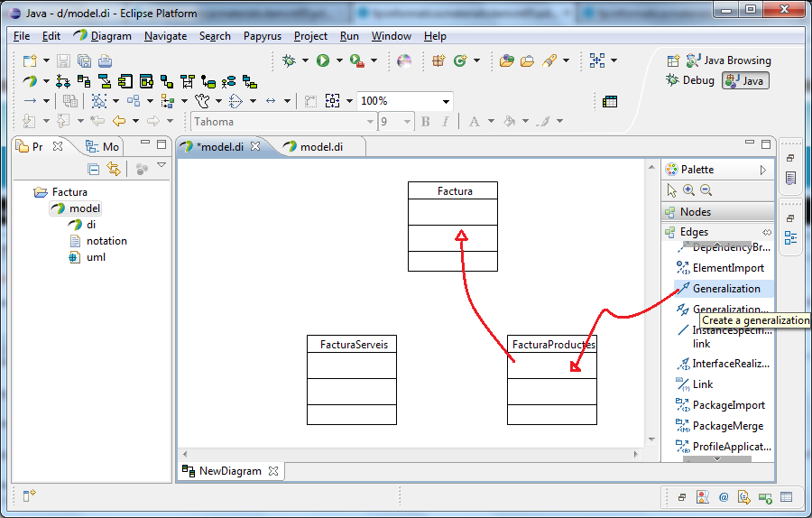The height and width of the screenshot is (518, 812).
Task: Toggle the palette selection arrow tool
Action: tap(671, 190)
